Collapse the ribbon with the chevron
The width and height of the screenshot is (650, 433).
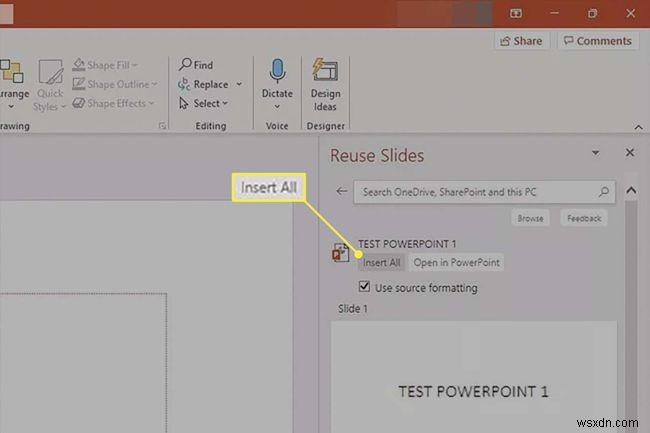[x=638, y=127]
